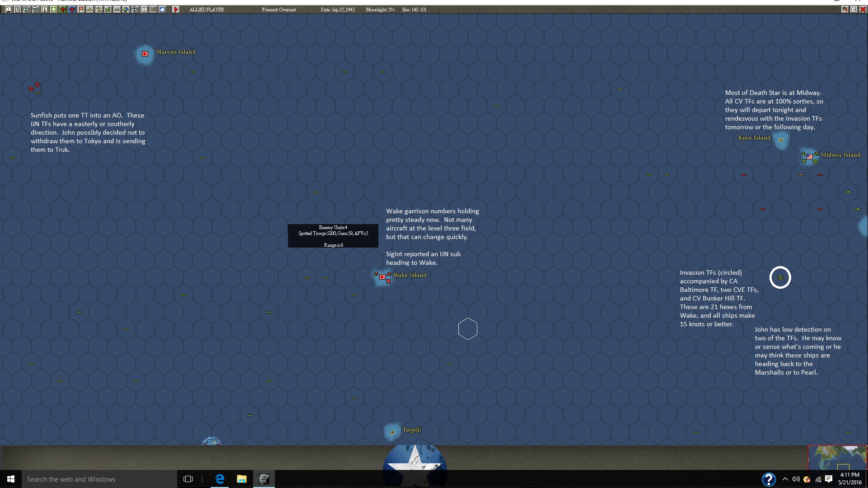Open the Action Center notifications icon
The width and height of the screenshot is (868, 488).
pyautogui.click(x=829, y=479)
